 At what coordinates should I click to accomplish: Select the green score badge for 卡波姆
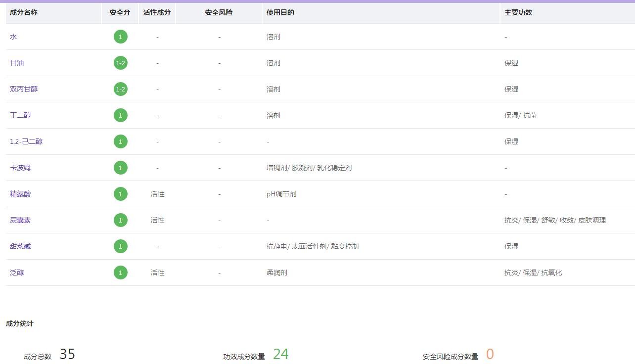(x=120, y=168)
